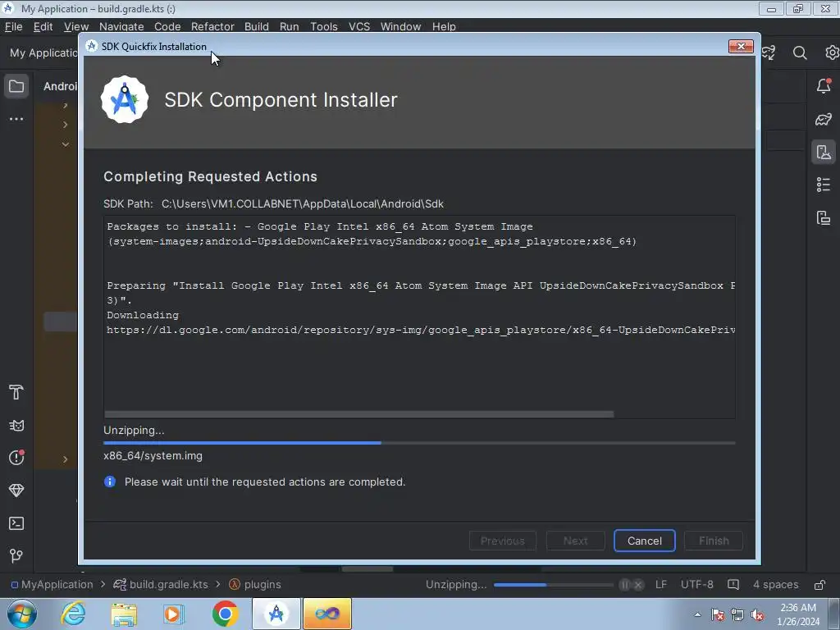Open the Window menu
This screenshot has width=840, height=630.
(400, 26)
